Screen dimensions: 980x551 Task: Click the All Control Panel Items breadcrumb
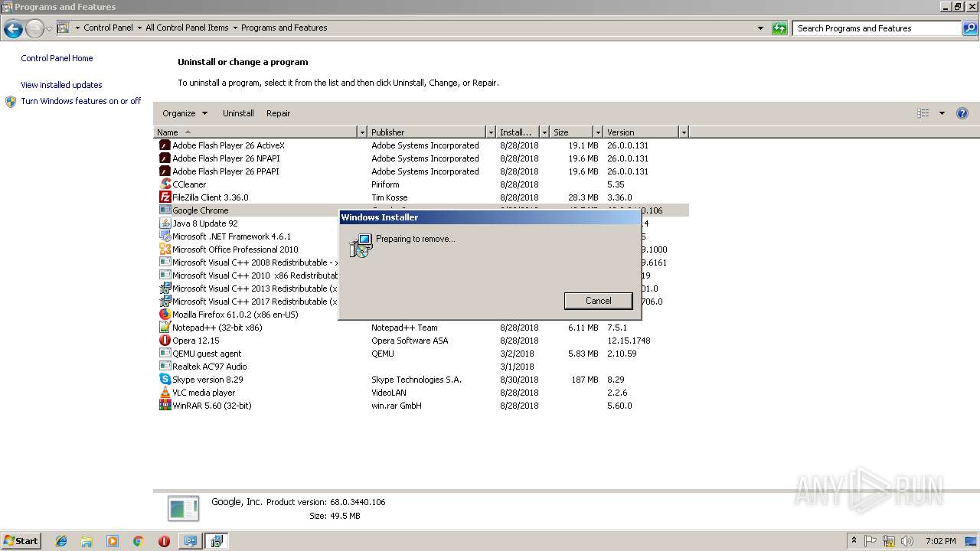[x=187, y=28]
